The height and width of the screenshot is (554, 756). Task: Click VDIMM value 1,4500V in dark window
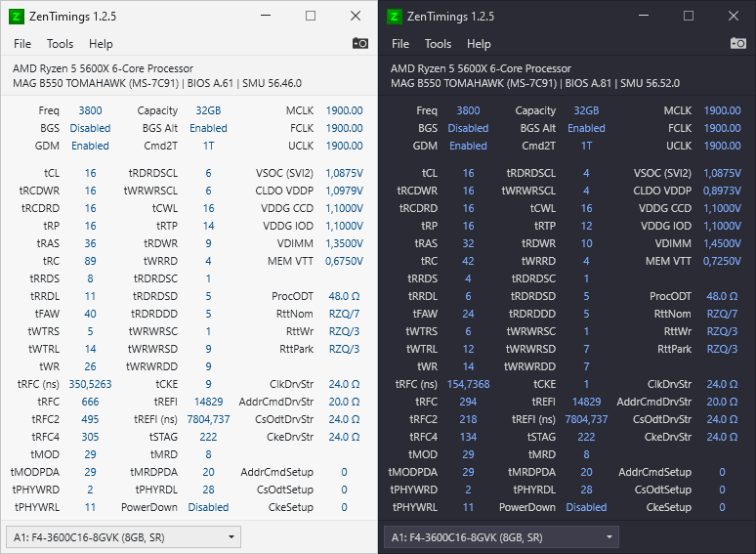[722, 243]
